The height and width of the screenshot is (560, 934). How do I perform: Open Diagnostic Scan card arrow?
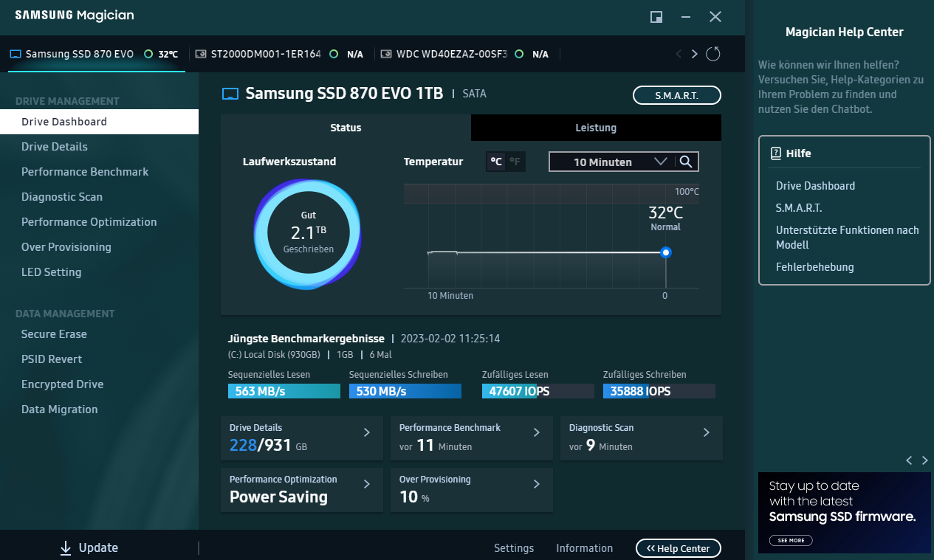point(707,432)
